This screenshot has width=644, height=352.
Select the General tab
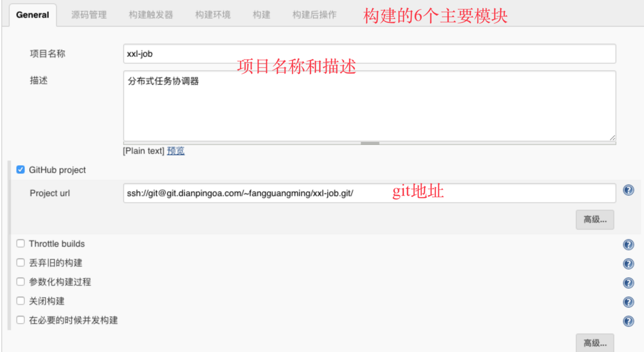pos(32,15)
